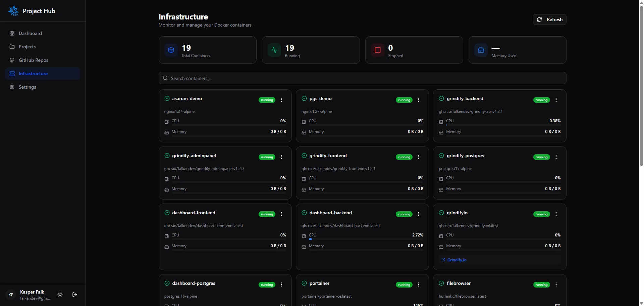The width and height of the screenshot is (644, 306).
Task: Open the grindify-frontend options menu
Action: point(419,157)
